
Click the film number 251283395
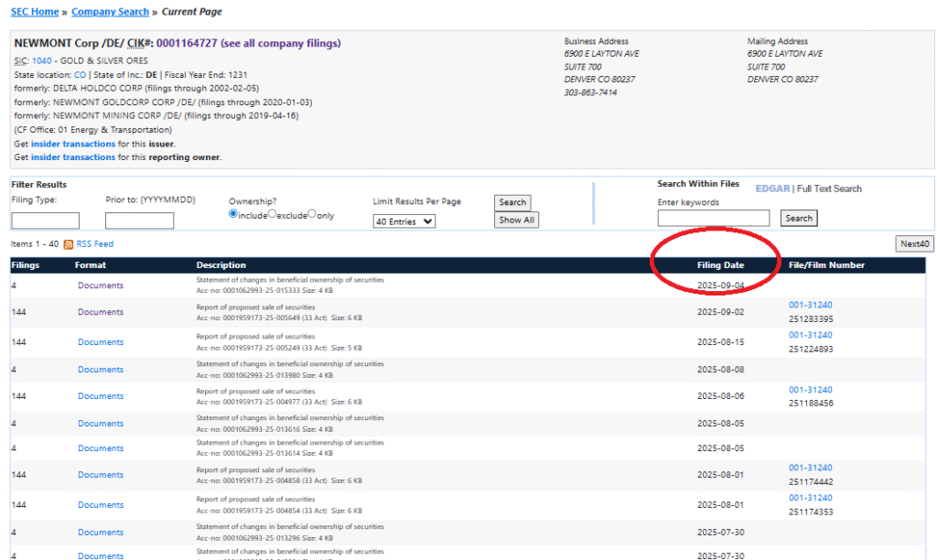tap(811, 319)
